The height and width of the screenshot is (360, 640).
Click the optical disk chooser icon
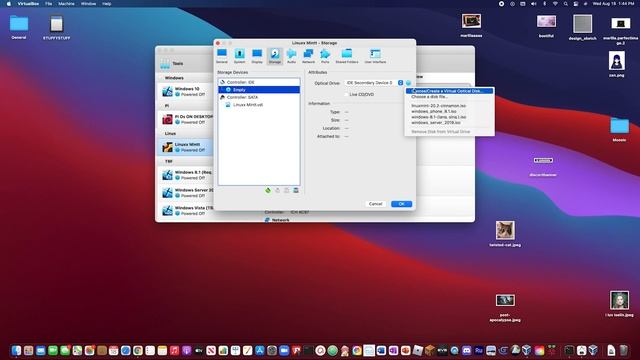[408, 83]
